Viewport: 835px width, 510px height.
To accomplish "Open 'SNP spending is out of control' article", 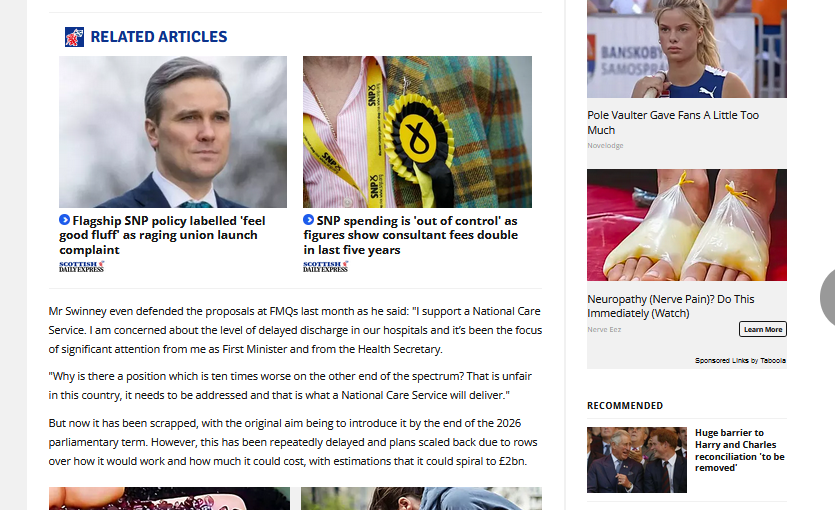I will point(412,235).
